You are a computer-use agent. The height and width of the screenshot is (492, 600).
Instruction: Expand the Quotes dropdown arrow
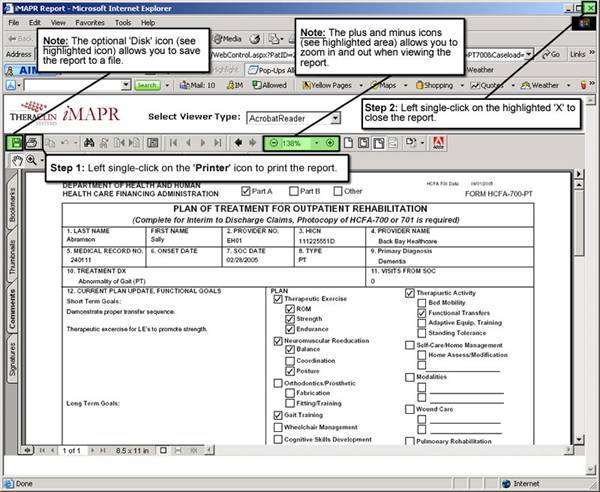(513, 85)
